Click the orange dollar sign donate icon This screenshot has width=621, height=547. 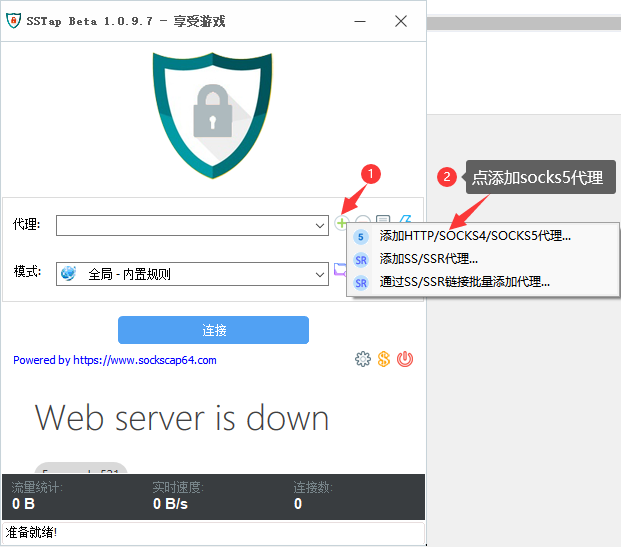click(384, 359)
